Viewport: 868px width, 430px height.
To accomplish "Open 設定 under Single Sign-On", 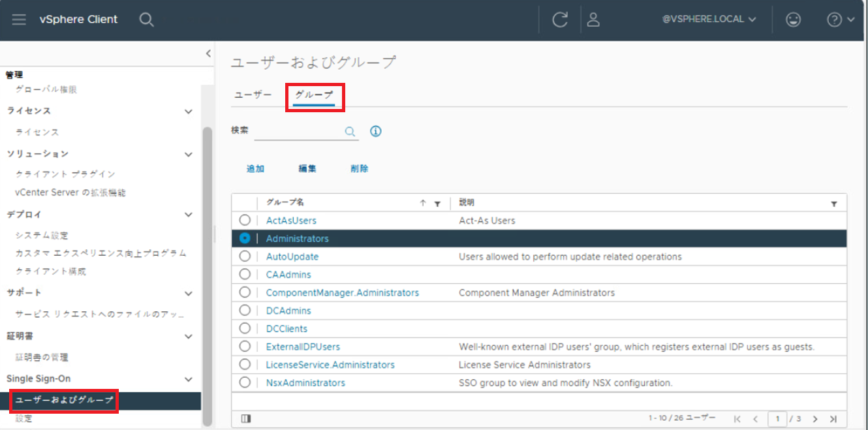I will (24, 419).
